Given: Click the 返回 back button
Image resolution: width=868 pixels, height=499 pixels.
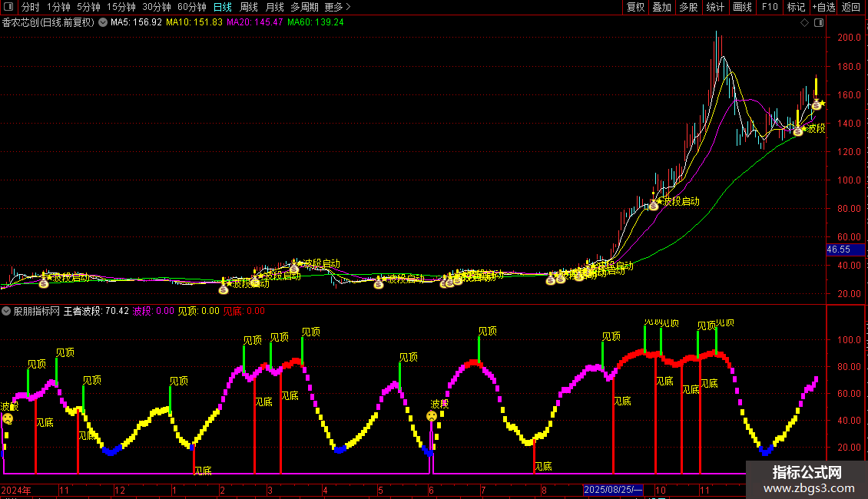Looking at the screenshot, I should pyautogui.click(x=851, y=7).
